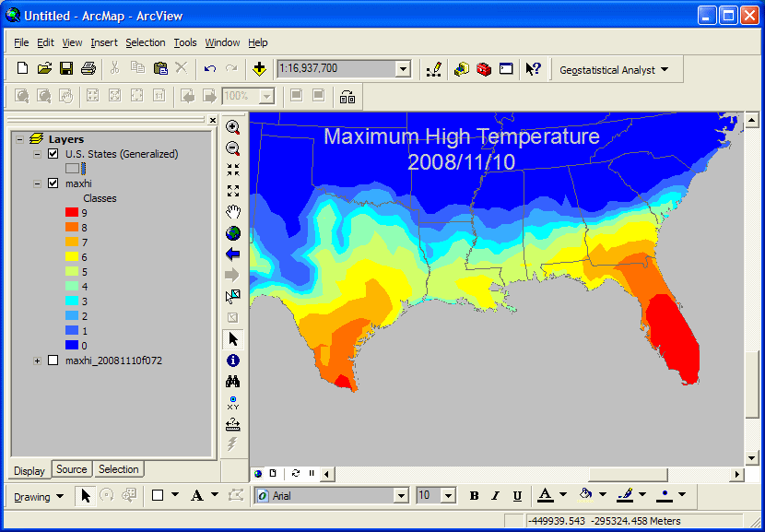Go back to previous extent
The image size is (765, 532).
click(x=233, y=254)
